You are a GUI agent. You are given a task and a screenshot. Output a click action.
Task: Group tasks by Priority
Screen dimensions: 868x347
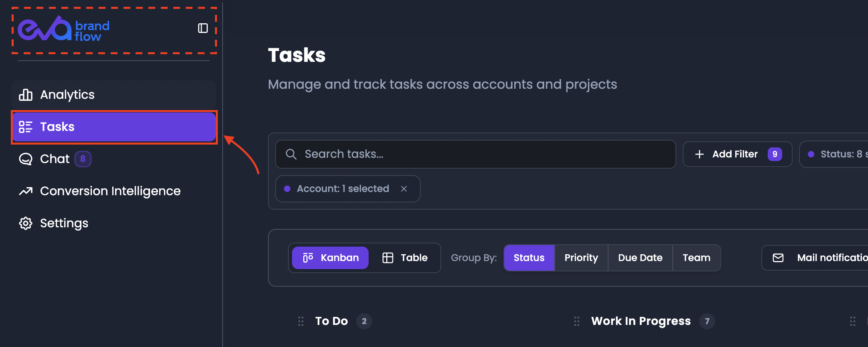pos(581,258)
